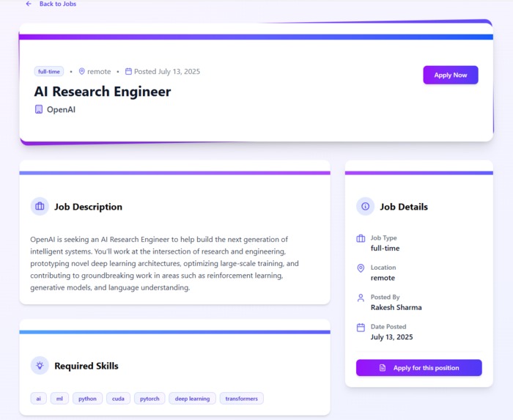Click the building icon next to OpenAI
Viewport: 513px width, 420px height.
(39, 109)
